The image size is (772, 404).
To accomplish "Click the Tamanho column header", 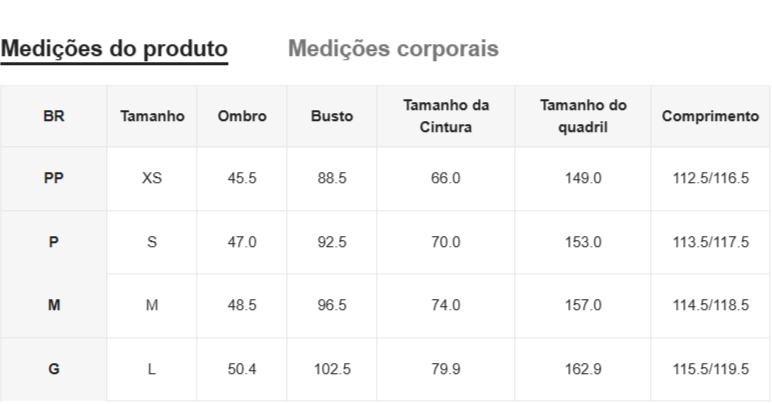I will 152,116.
